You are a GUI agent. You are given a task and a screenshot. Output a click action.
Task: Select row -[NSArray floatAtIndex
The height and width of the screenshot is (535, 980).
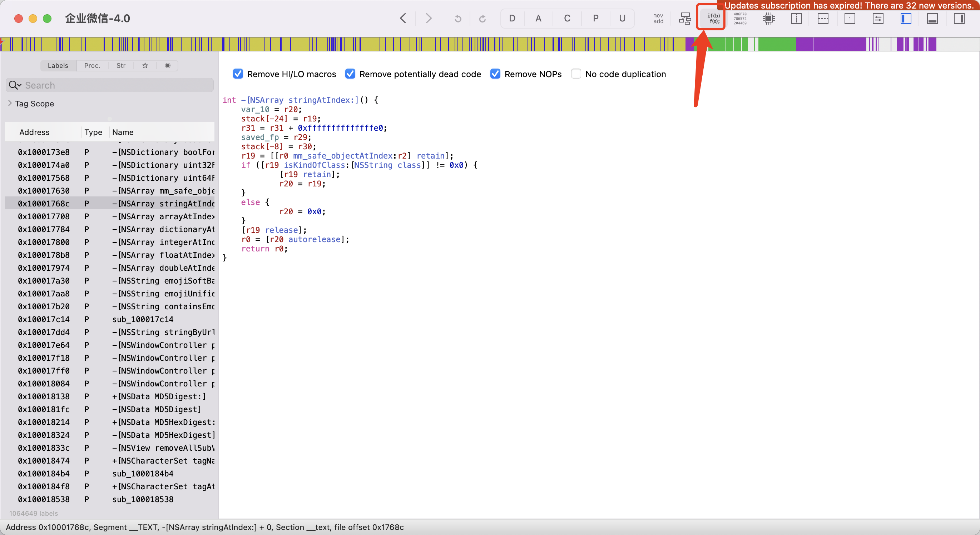(x=110, y=255)
